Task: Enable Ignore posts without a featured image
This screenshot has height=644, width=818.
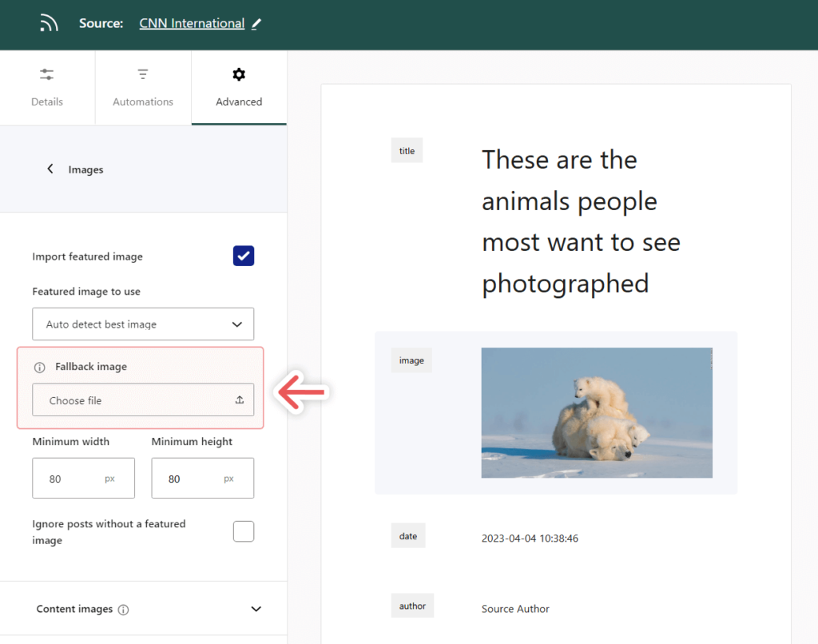Action: click(243, 531)
